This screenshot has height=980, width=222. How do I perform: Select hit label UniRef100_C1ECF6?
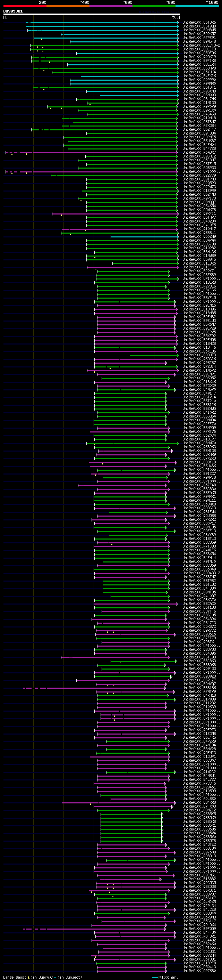[x=199, y=267]
